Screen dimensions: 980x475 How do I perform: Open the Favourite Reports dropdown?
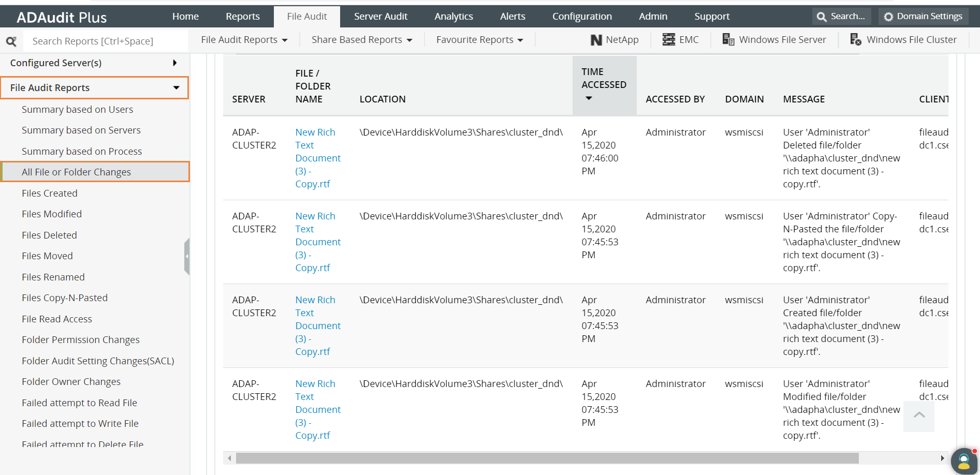478,39
